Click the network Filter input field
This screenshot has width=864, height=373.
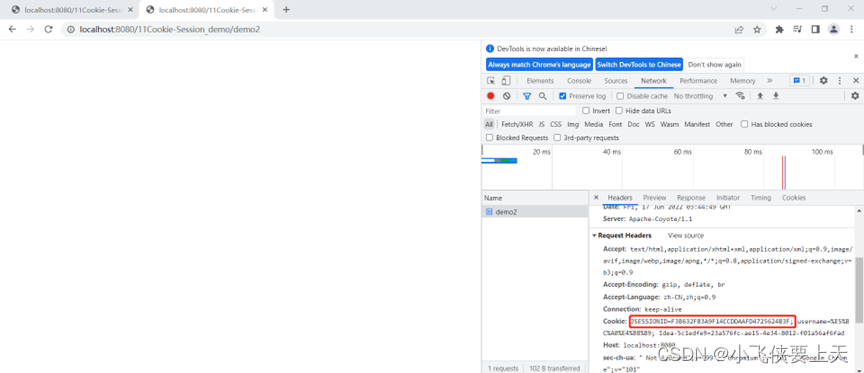(529, 111)
